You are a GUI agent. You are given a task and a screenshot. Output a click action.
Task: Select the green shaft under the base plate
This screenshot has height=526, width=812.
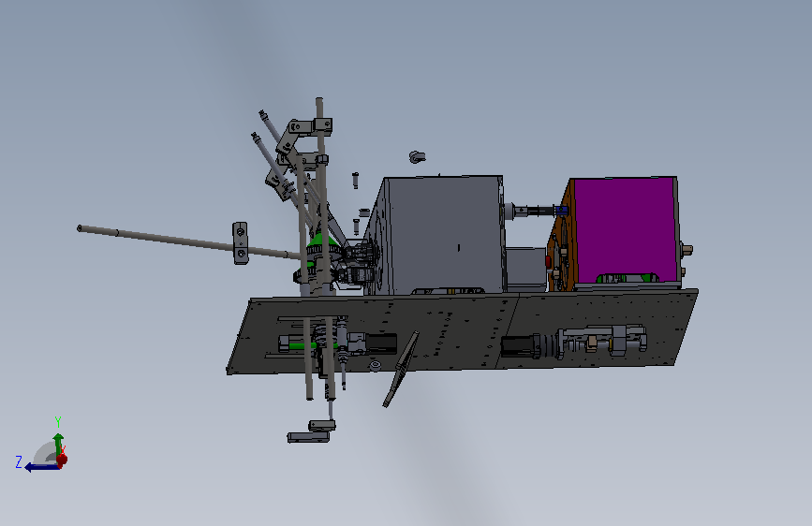tap(312, 344)
